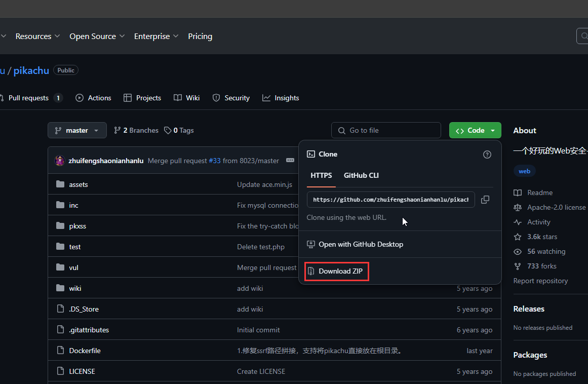Expand the Resources menu
Viewport: 588px width, 384px height.
(37, 36)
